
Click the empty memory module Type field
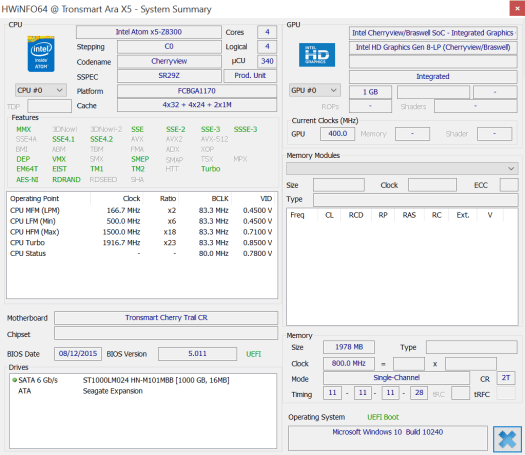click(x=416, y=200)
